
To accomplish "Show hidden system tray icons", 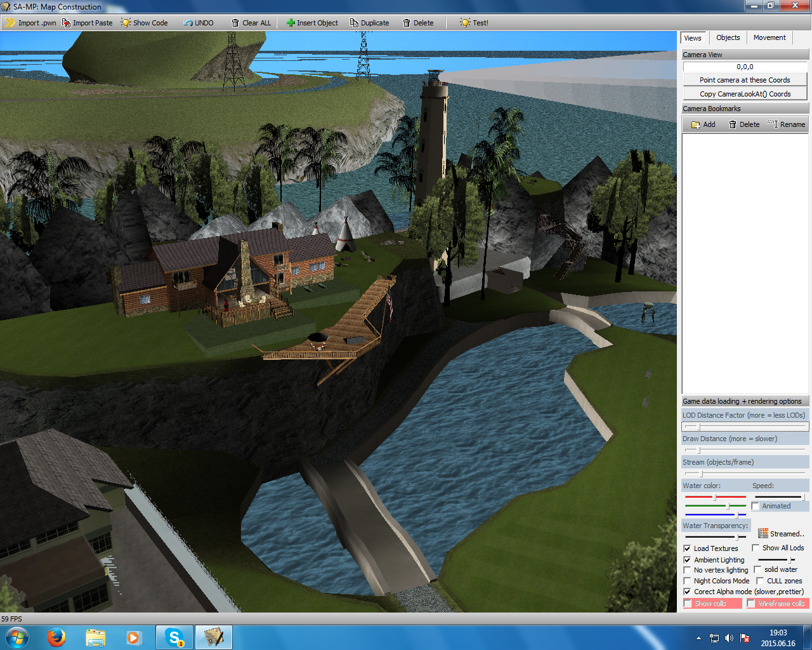I will coord(698,638).
